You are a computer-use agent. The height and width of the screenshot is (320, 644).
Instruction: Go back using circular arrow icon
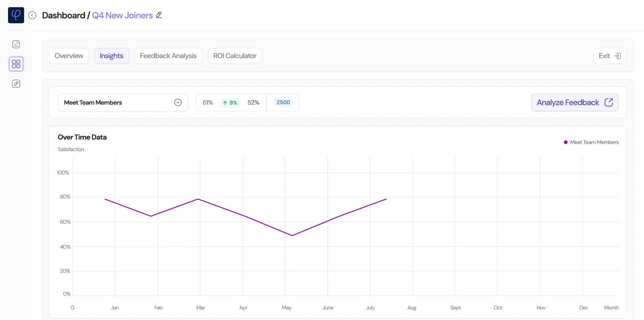click(x=32, y=15)
